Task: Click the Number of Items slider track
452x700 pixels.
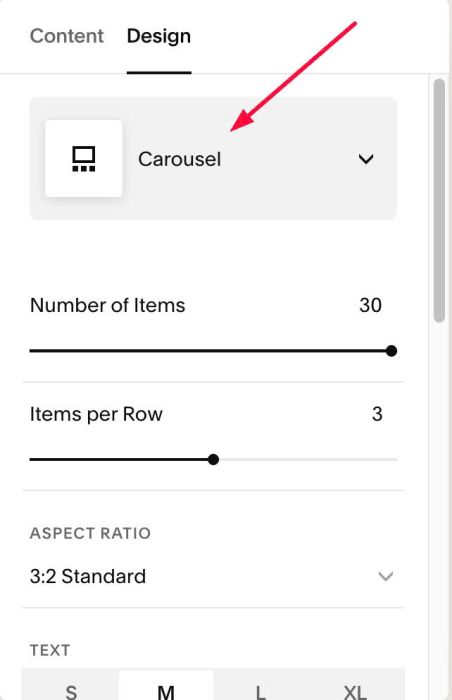Action: tap(210, 351)
